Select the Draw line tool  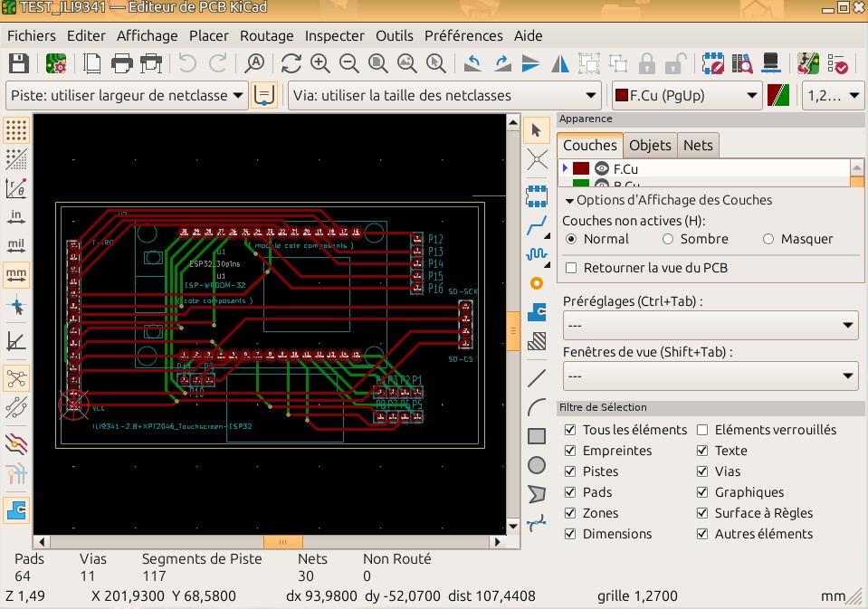coord(536,376)
